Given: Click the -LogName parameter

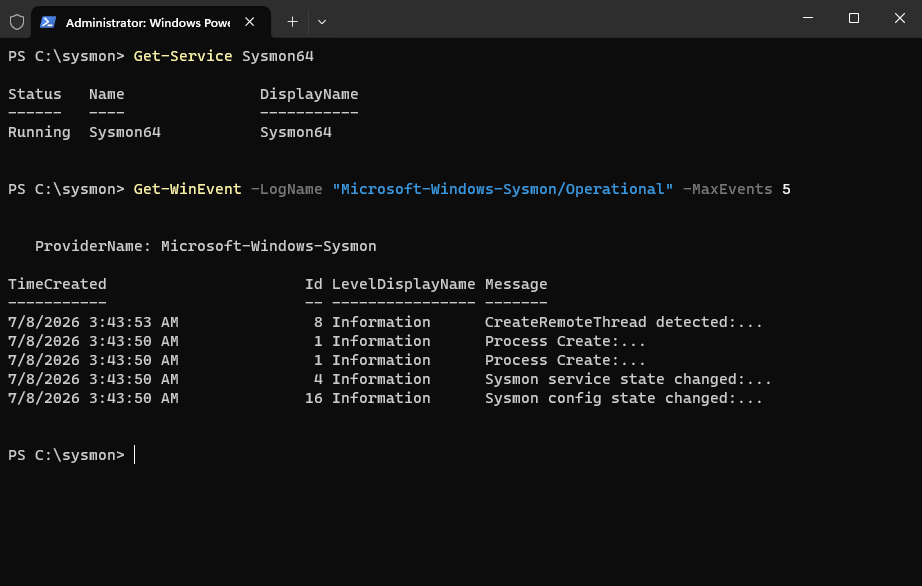Looking at the screenshot, I should 286,189.
